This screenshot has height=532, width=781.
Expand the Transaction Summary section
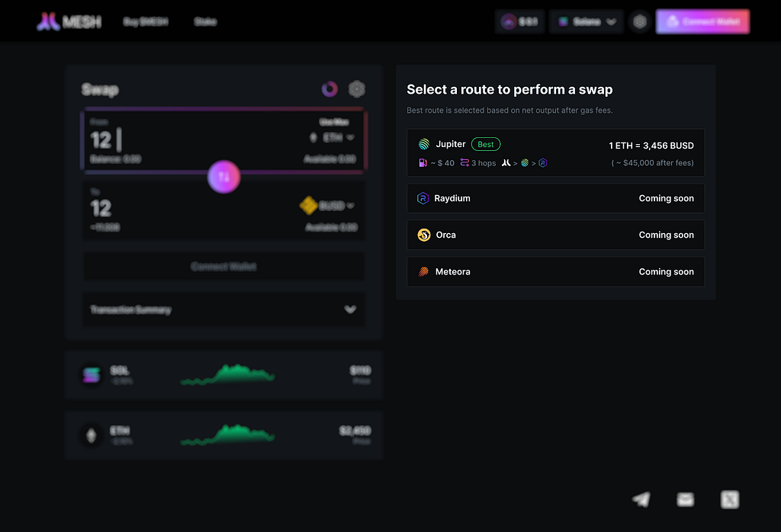click(223, 309)
